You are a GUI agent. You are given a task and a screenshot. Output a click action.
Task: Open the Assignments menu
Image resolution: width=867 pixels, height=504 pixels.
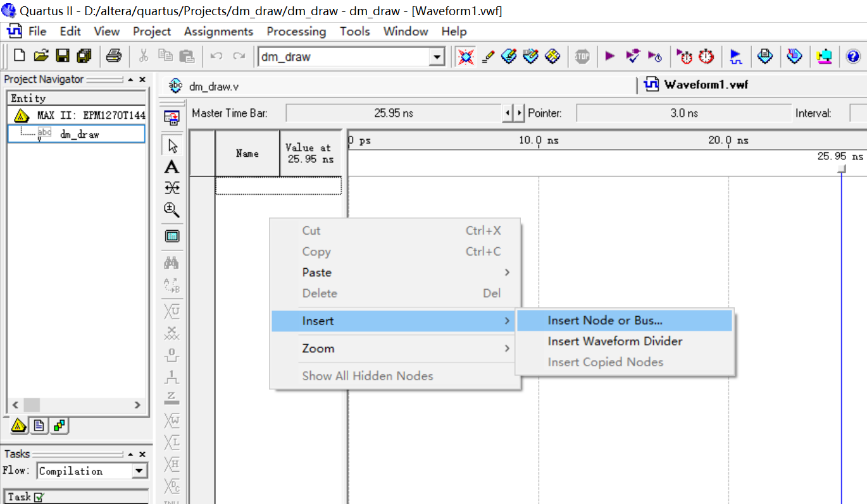point(218,31)
